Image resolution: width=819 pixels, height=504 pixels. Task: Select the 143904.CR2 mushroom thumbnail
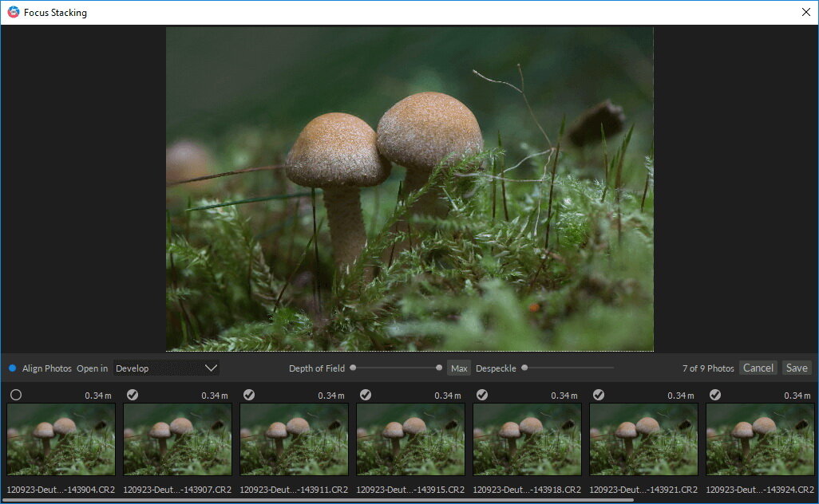[x=61, y=439]
